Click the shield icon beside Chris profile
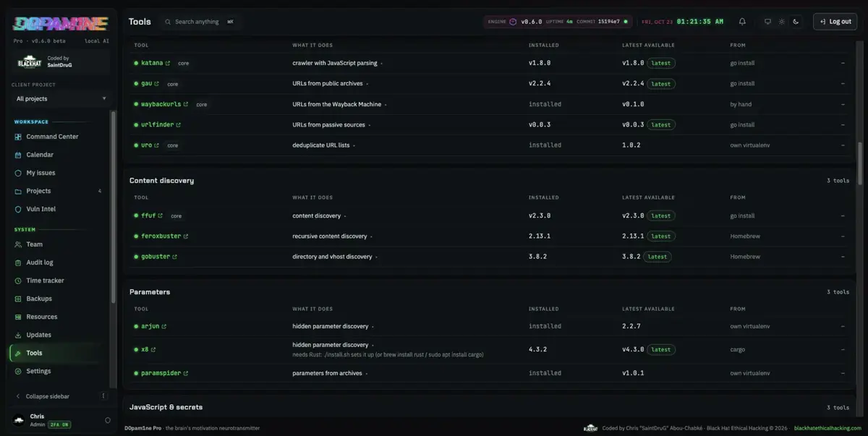The height and width of the screenshot is (436, 868). (x=108, y=420)
